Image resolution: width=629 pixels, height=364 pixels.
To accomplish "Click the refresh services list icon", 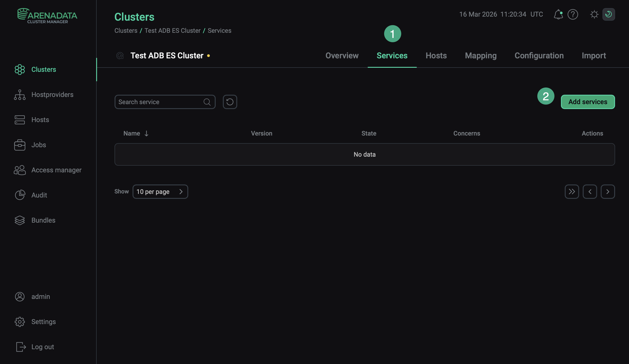I will click(x=230, y=102).
